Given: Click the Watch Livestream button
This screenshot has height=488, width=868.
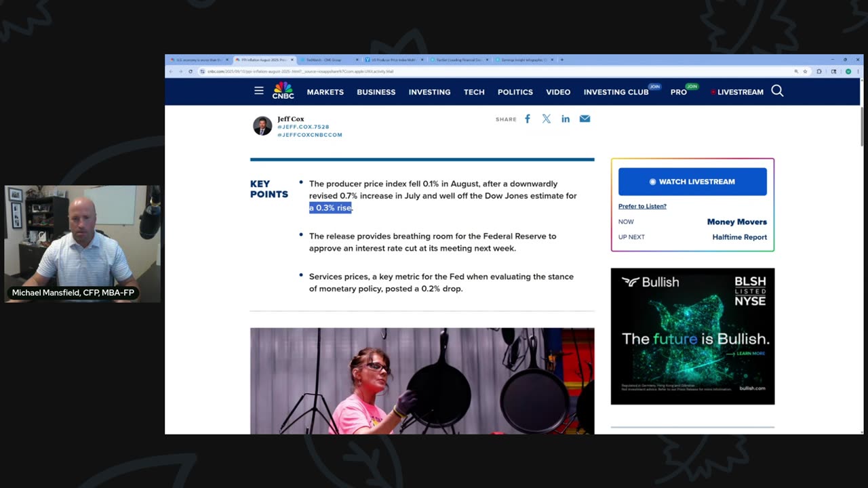Looking at the screenshot, I should pos(692,182).
